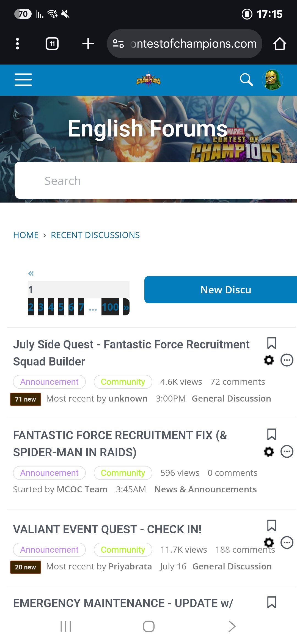The height and width of the screenshot is (644, 297).
Task: Tap Announcement tag on July Side Quest
Action: (49, 382)
